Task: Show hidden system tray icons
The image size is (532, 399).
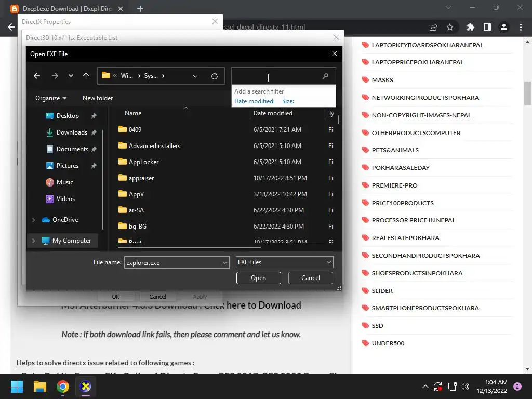Action: [425, 387]
